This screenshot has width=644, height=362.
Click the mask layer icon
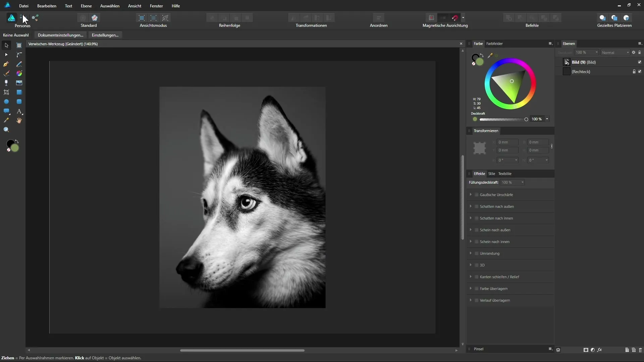(x=586, y=350)
